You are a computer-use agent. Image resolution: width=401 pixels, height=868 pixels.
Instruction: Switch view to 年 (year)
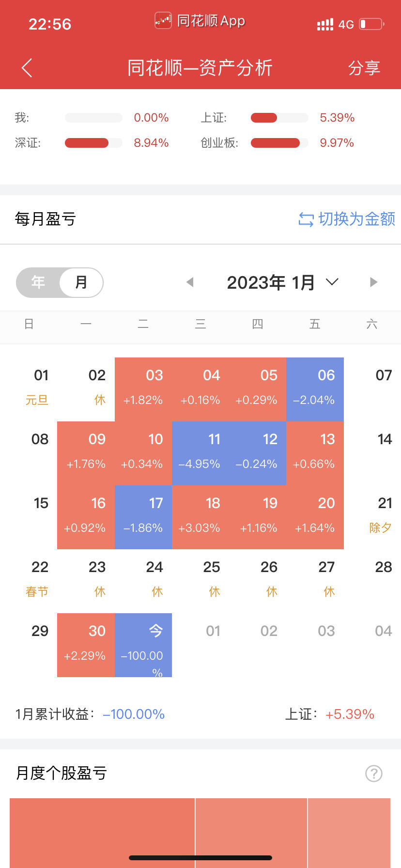pos(38,282)
